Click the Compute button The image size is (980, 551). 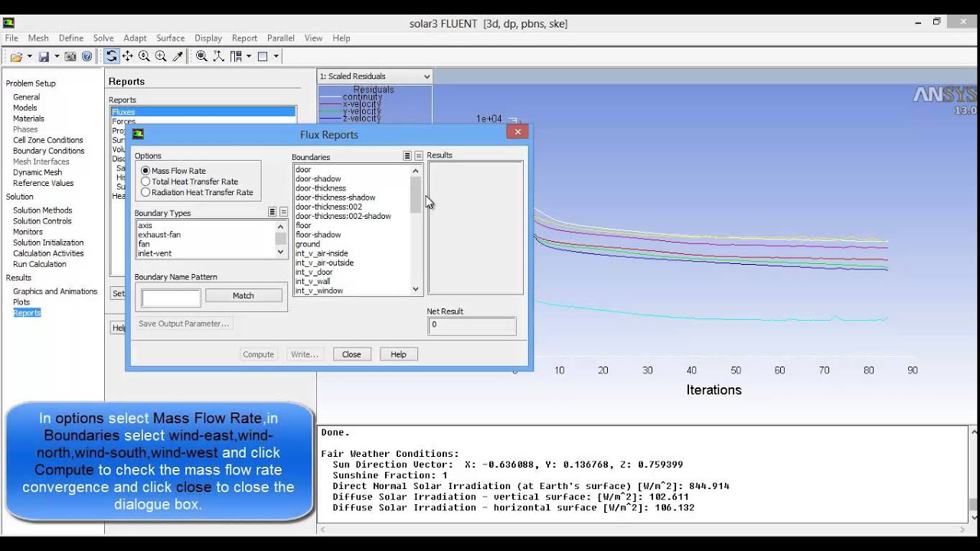[258, 354]
